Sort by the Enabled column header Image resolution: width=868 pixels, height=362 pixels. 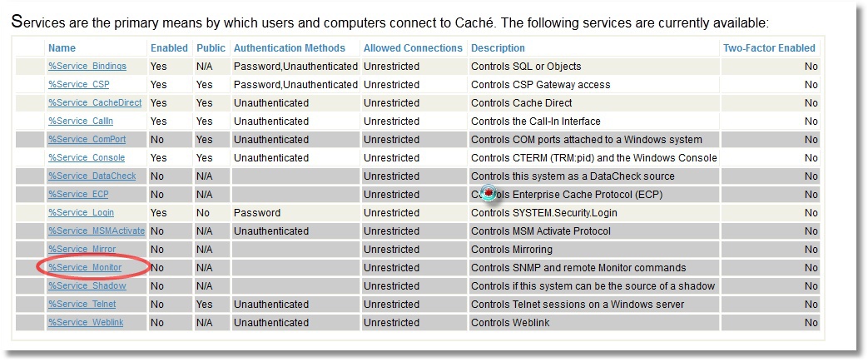pos(169,48)
